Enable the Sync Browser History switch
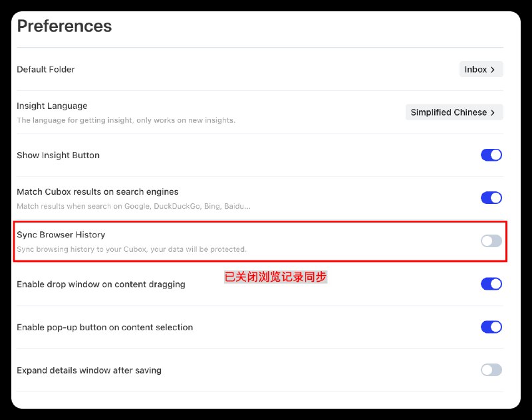 click(x=491, y=241)
